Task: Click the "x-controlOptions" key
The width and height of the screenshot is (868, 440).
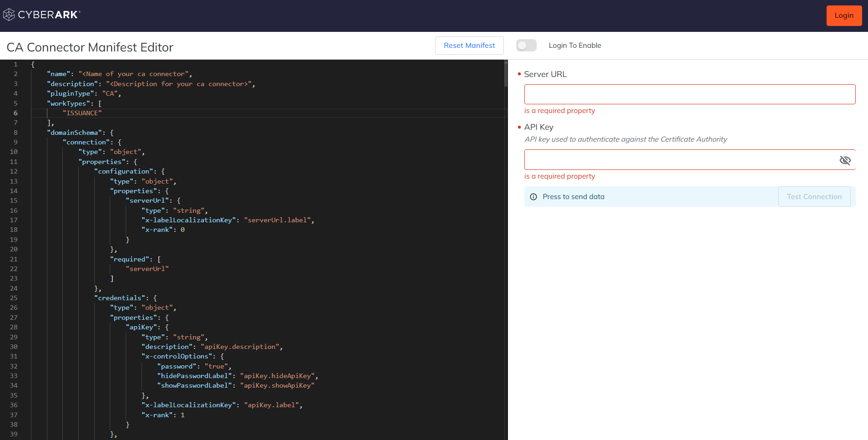Action: 177,356
